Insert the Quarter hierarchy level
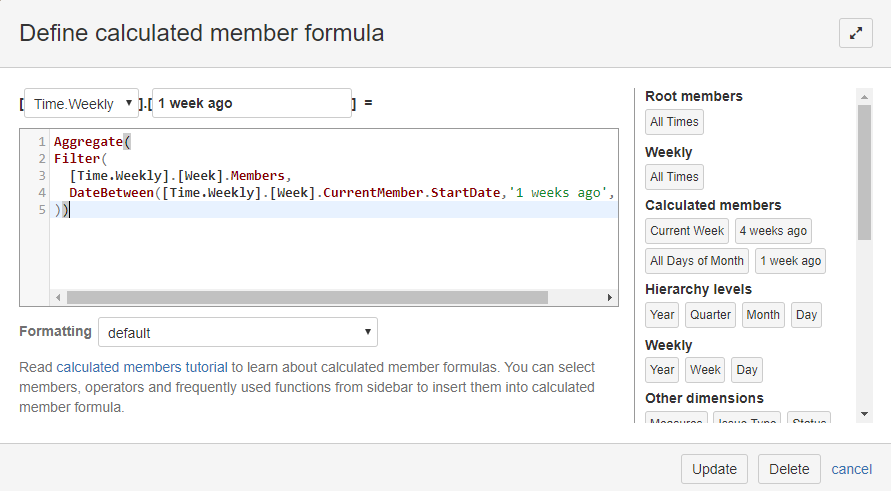This screenshot has width=891, height=491. (x=710, y=315)
